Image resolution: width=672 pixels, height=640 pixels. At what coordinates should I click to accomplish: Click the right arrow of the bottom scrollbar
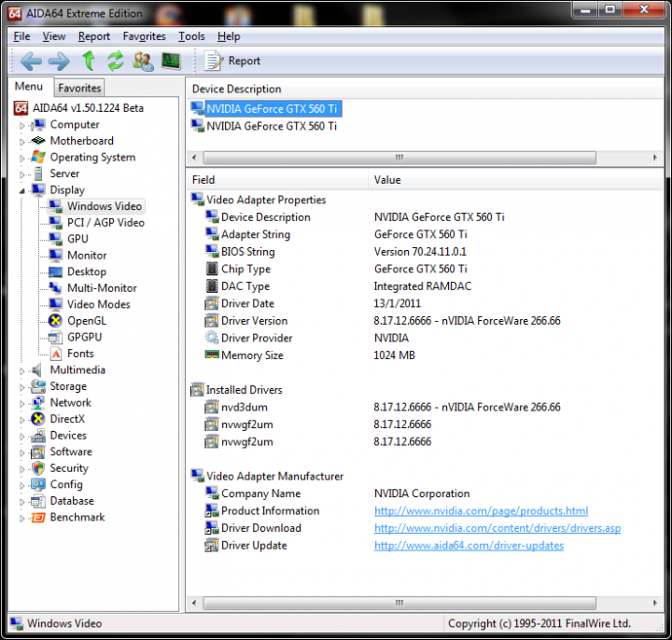(x=654, y=604)
